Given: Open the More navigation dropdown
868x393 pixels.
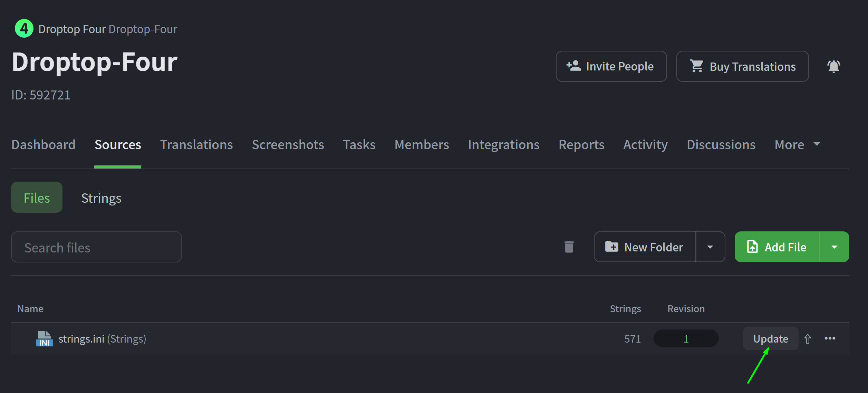Looking at the screenshot, I should pyautogui.click(x=797, y=145).
